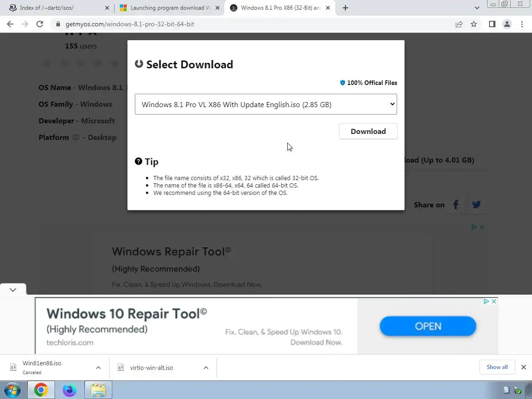The height and width of the screenshot is (399, 532).
Task: Click OPEN on Windows 10 Repair ad
Action: tap(428, 326)
